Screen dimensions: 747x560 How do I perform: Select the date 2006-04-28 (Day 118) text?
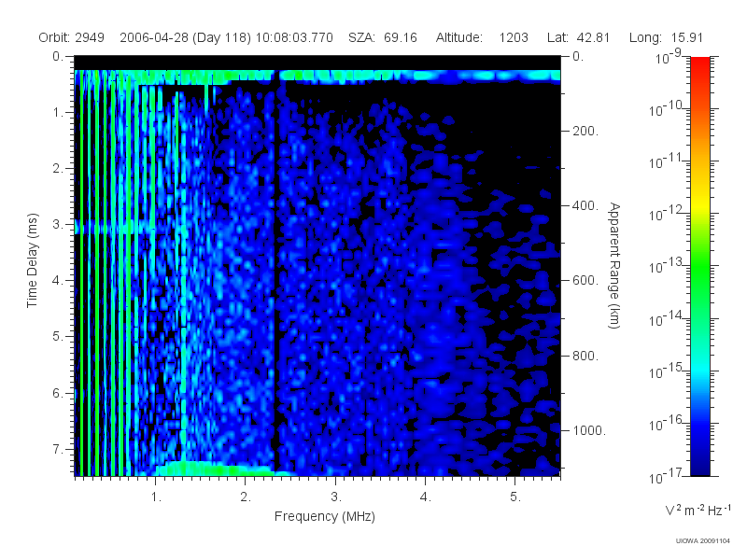(x=185, y=37)
